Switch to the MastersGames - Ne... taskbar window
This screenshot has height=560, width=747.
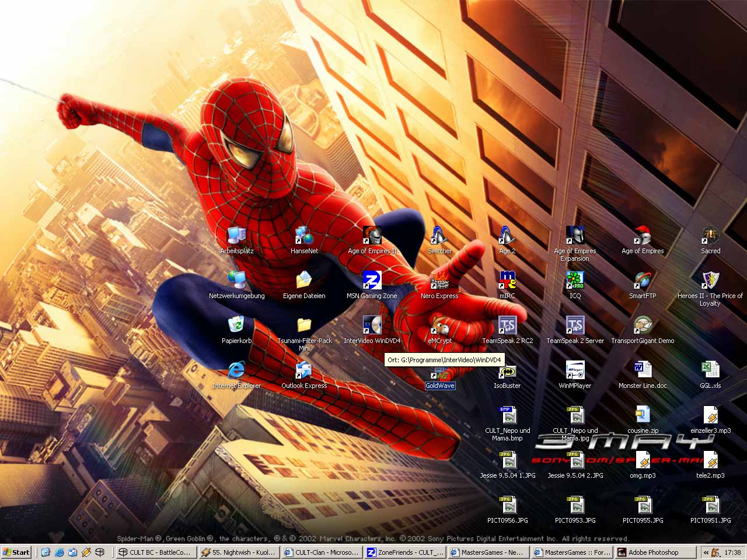(487, 552)
